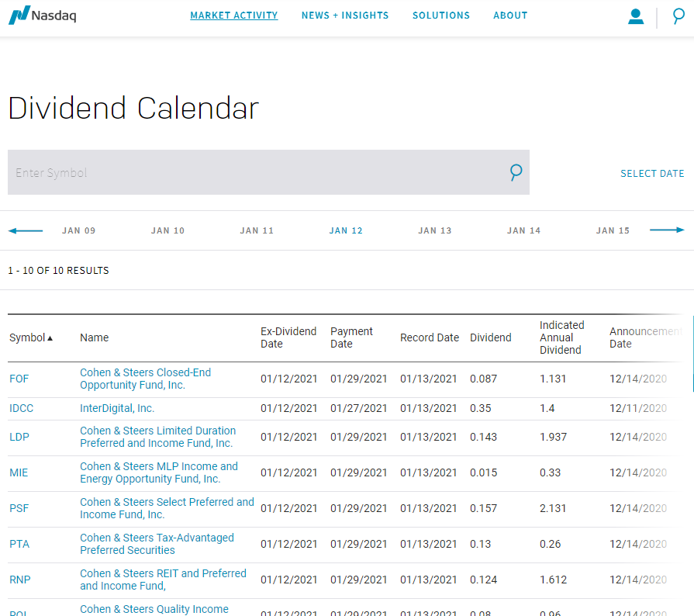Click MIE dividend value 0.015

coord(483,473)
